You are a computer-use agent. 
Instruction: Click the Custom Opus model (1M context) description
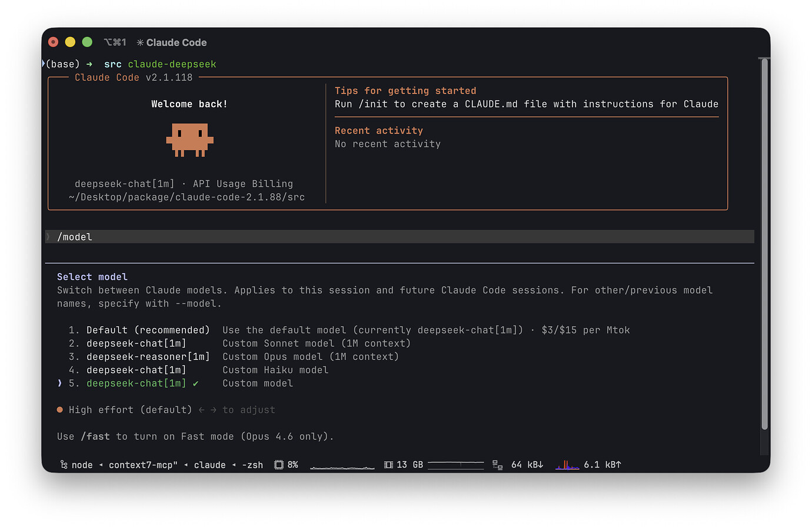(311, 356)
